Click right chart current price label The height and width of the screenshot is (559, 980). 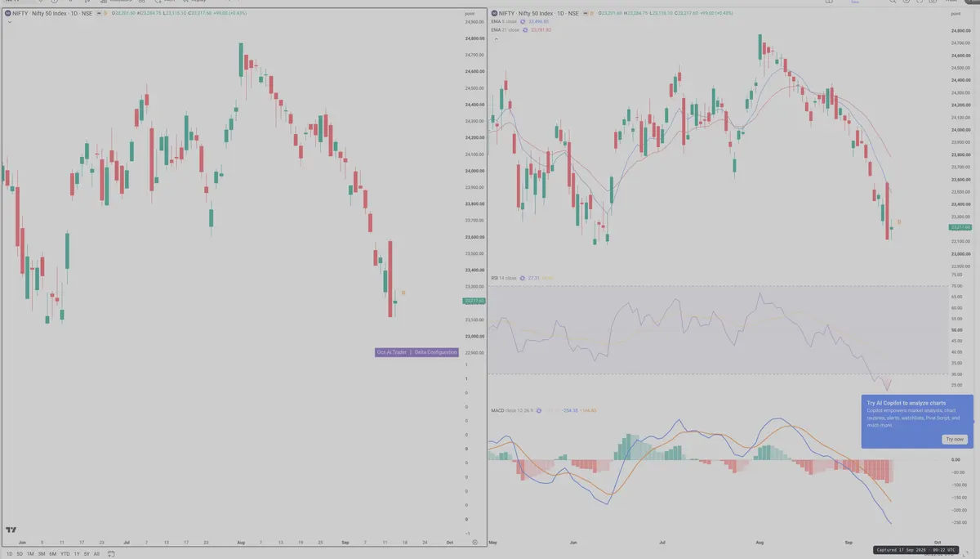[x=960, y=227]
